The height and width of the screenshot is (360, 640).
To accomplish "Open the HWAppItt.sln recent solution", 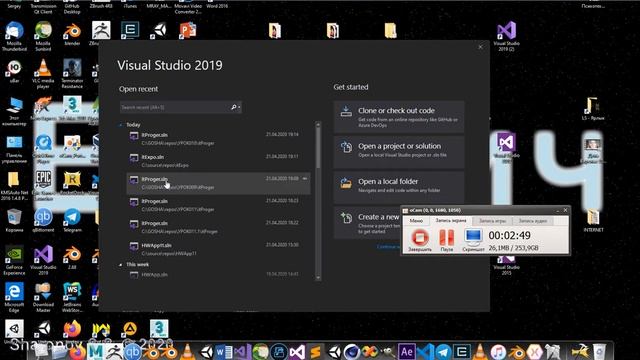I will click(x=218, y=249).
